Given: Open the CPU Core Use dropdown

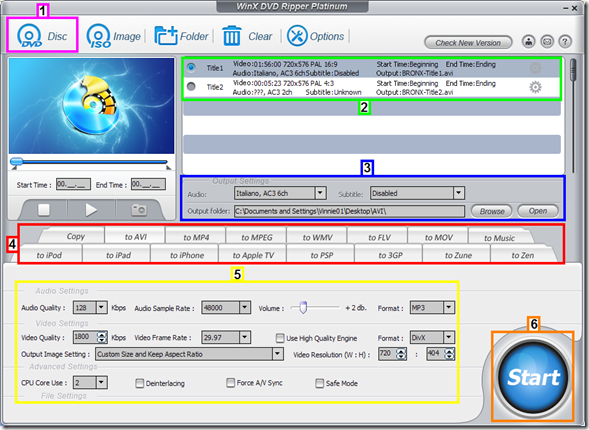Looking at the screenshot, I should (x=101, y=383).
